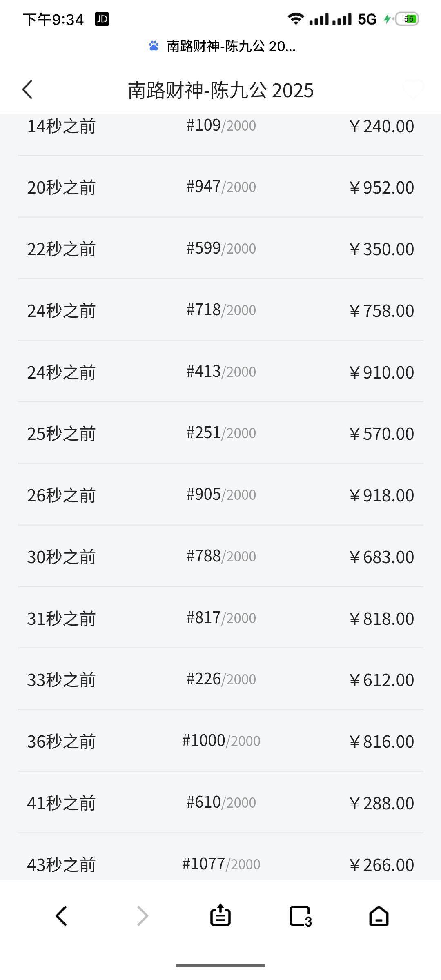Open the tabs switcher showing 3 tabs
The image size is (441, 980).
tap(301, 916)
